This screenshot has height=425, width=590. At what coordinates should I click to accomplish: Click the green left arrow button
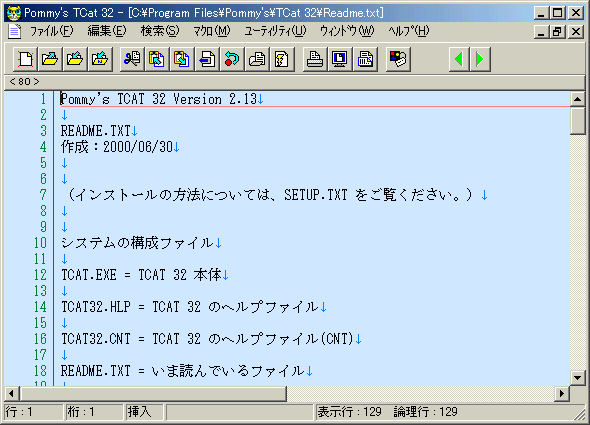[x=459, y=59]
